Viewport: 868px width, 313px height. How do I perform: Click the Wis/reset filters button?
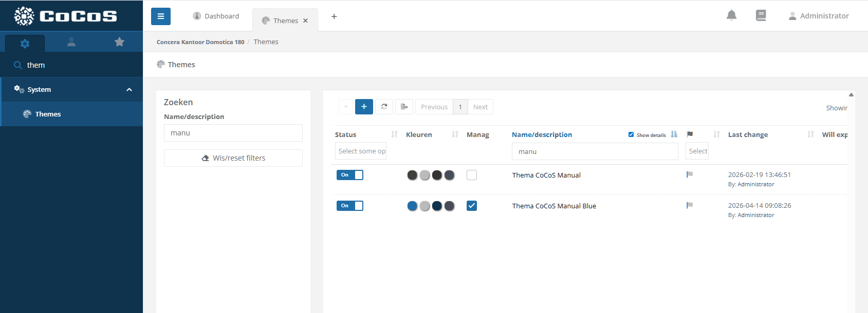click(x=233, y=158)
